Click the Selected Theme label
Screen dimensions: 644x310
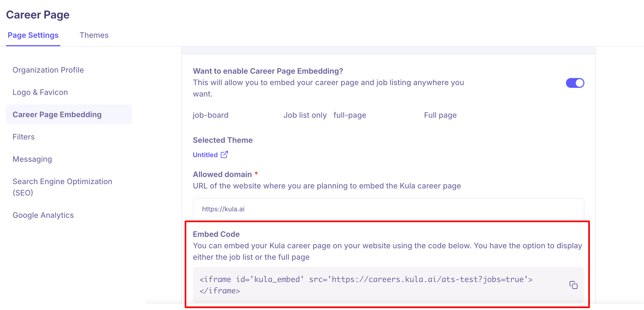click(x=223, y=140)
